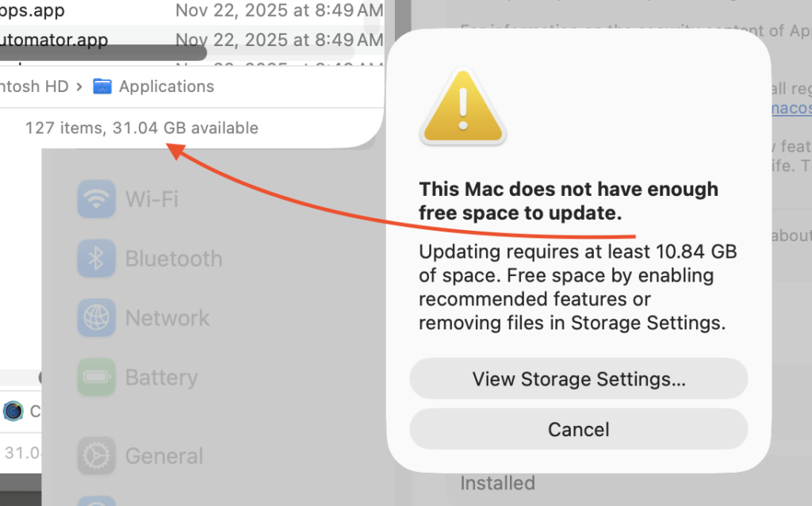
Task: Select Bluetooth in the settings sidebar
Action: click(x=173, y=259)
